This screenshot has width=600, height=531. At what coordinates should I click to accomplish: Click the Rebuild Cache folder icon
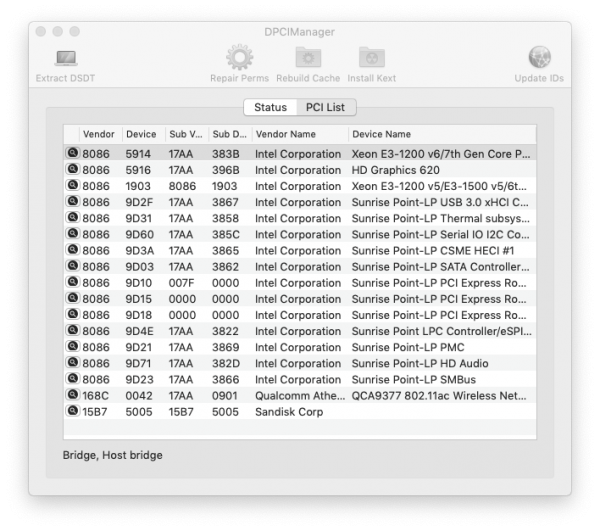pos(308,57)
